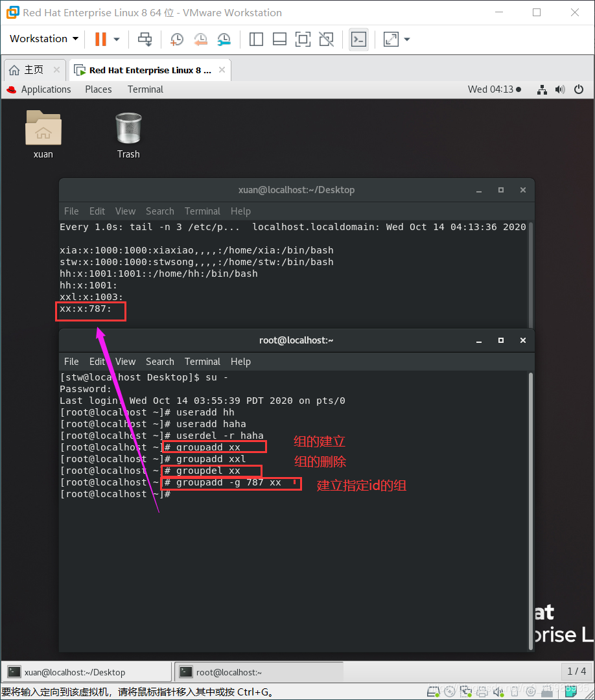Open View menu in xuan terminal

(x=126, y=211)
